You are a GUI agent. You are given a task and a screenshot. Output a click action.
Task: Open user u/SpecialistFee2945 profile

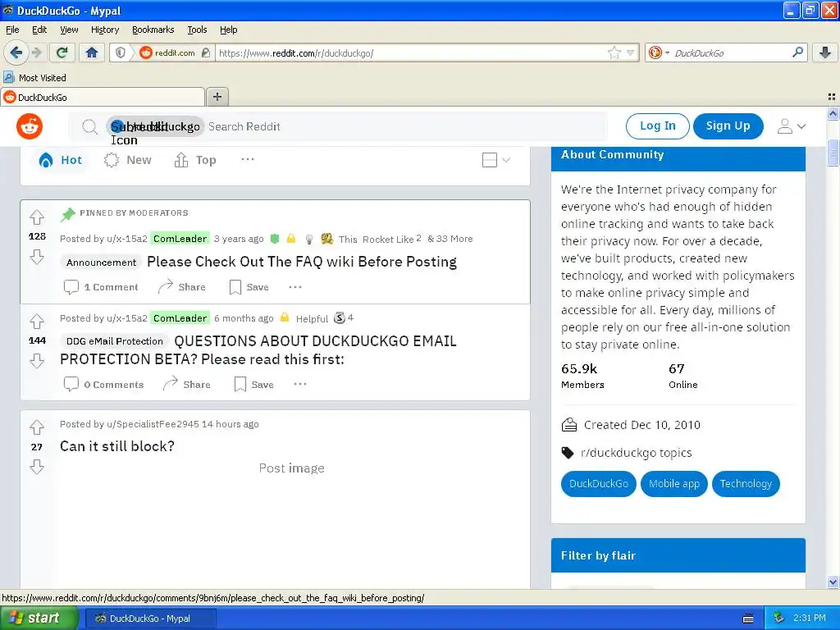pyautogui.click(x=153, y=424)
